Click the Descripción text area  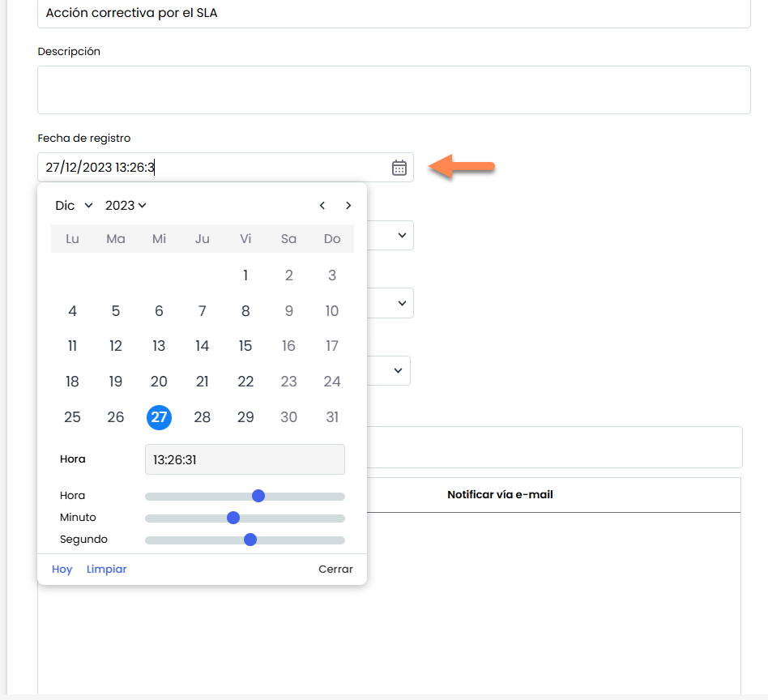(x=394, y=90)
